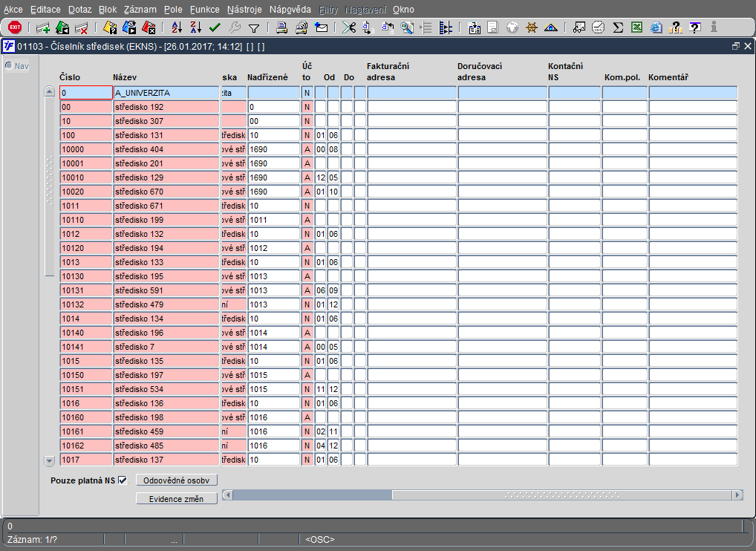Click the help with books icon

point(676,28)
